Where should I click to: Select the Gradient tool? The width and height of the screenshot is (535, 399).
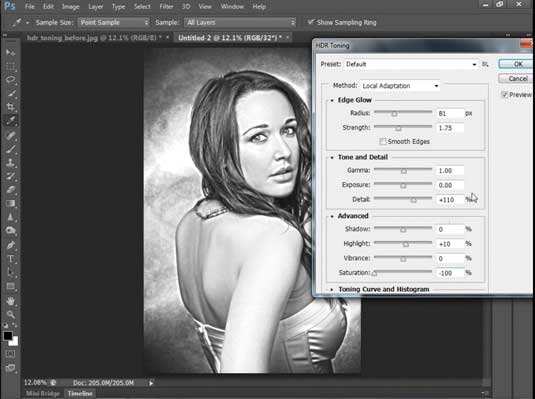pyautogui.click(x=10, y=203)
